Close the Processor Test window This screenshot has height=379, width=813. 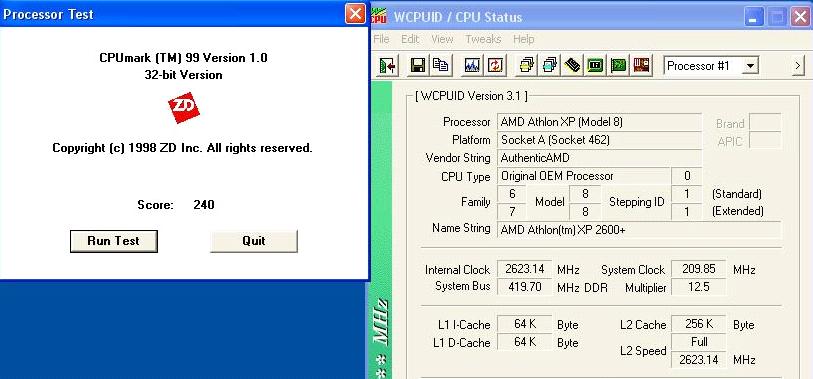(x=355, y=13)
